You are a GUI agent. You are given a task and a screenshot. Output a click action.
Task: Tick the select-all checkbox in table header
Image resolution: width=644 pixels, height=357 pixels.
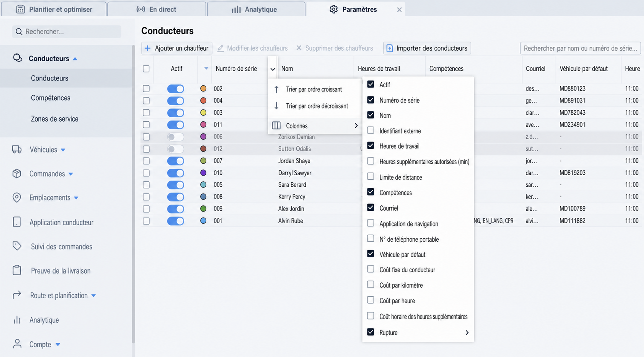[146, 69]
